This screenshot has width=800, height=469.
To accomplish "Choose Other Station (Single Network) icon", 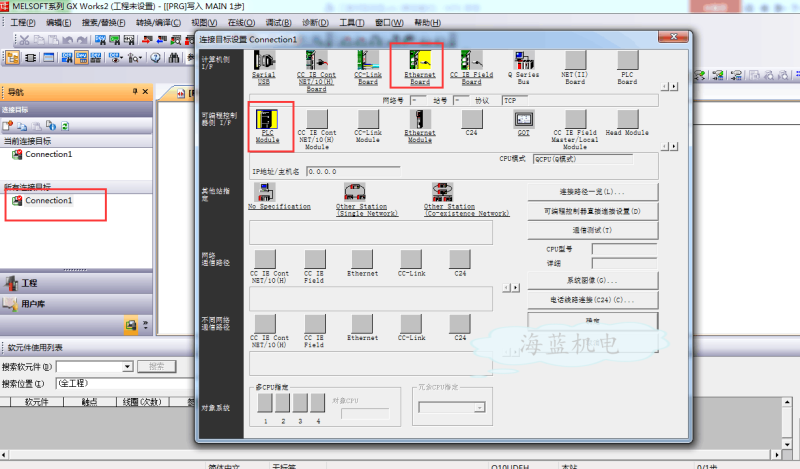I will 353,192.
